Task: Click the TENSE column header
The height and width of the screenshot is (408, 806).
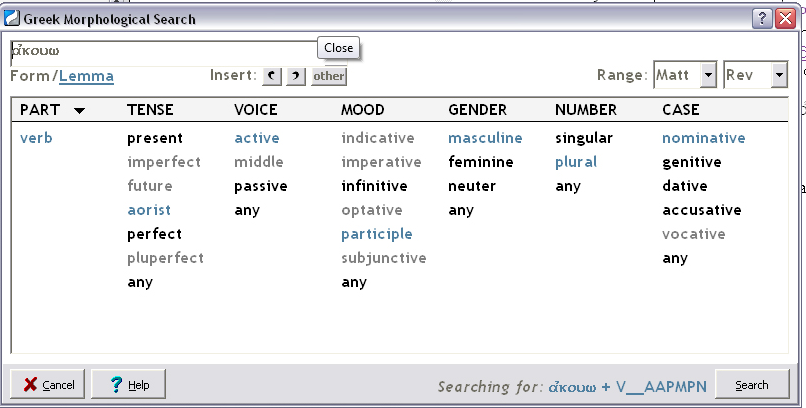Action: click(150, 110)
